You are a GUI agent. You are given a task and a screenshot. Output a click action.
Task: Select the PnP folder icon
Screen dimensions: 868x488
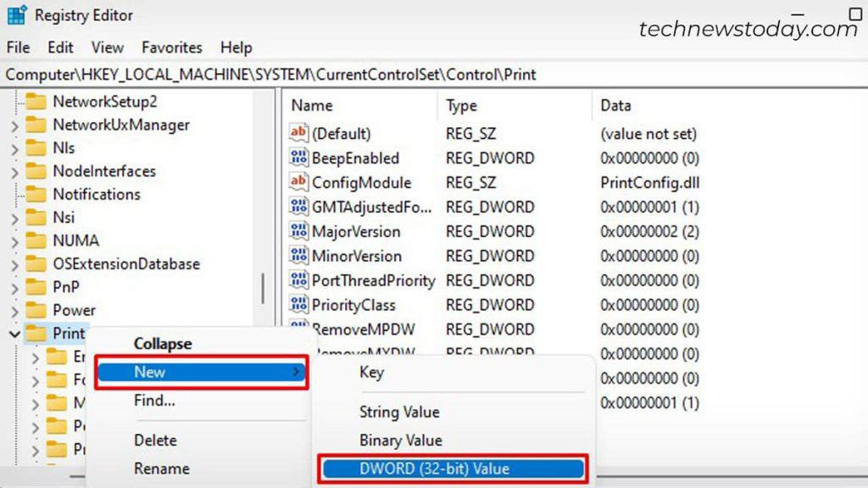[x=35, y=286]
